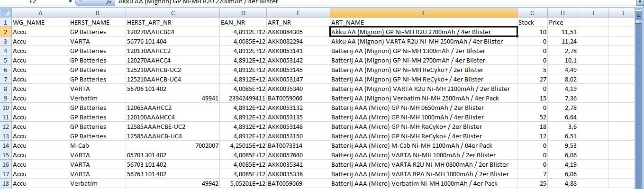This screenshot has height=189, width=644.
Task: Select Batterij AA Verbatim 2500mAh 4er Pack
Action: (x=423, y=98)
